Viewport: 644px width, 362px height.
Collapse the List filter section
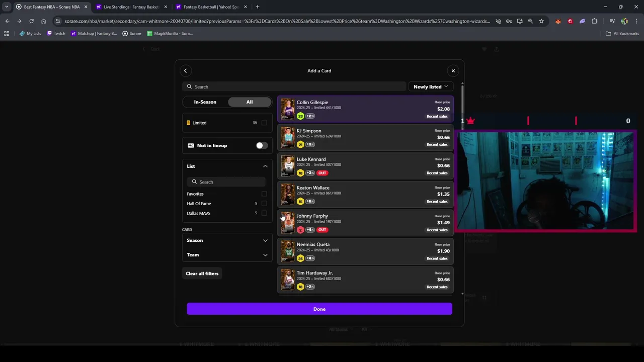pyautogui.click(x=265, y=166)
